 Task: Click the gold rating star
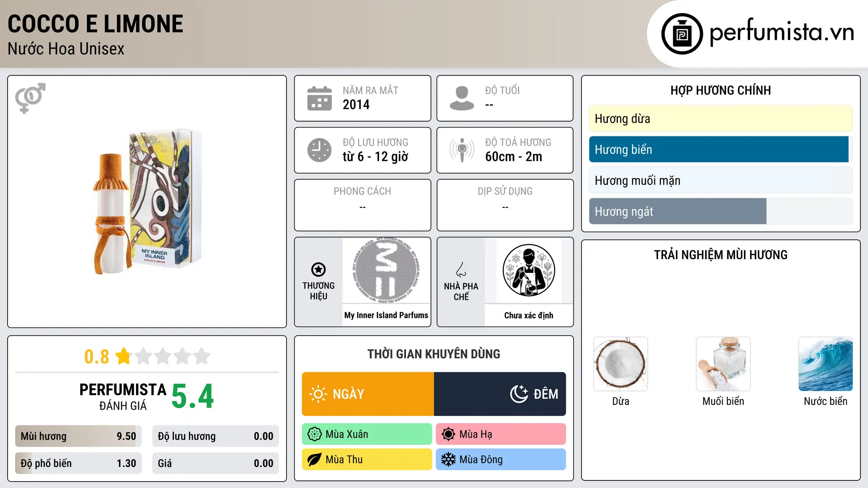coord(123,356)
